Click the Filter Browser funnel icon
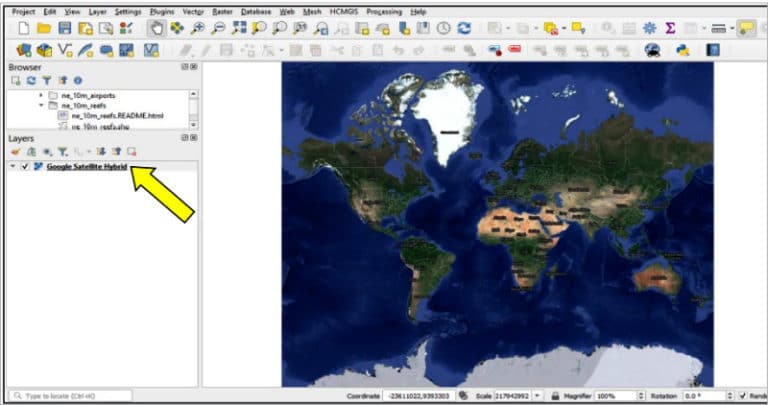The image size is (768, 405). (x=47, y=80)
